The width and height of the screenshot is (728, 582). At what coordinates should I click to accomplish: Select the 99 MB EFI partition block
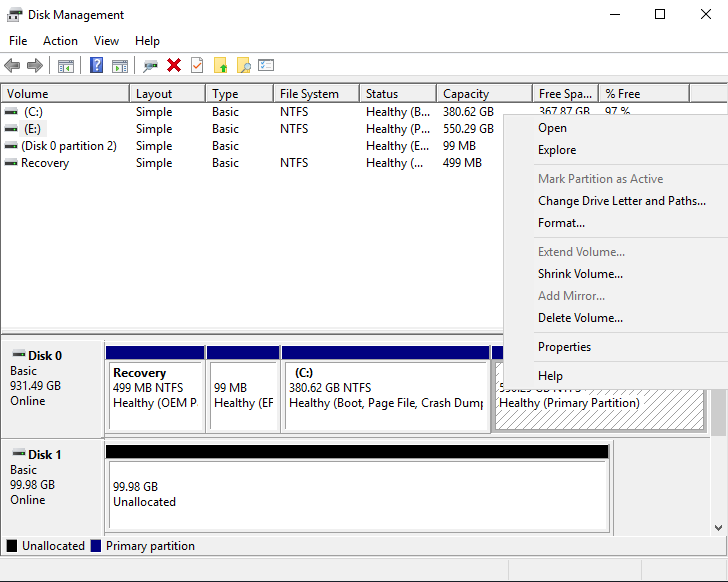point(243,395)
